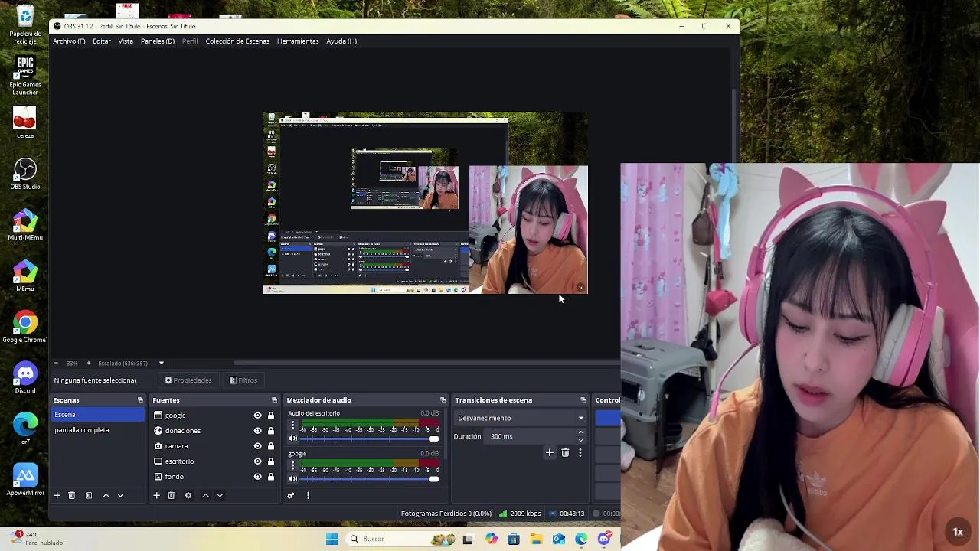The image size is (980, 551).
Task: Mute Audio del escritorio speaker
Action: [x=292, y=439]
